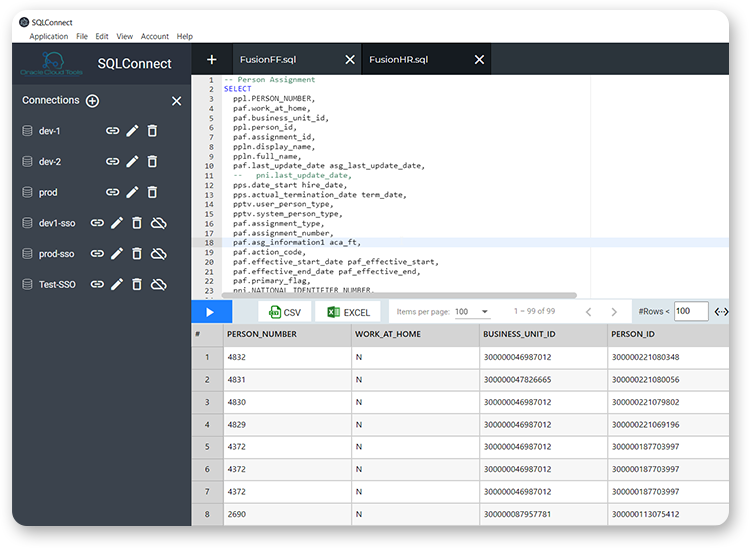Open a new SQL tab with plus
Viewport: 749px width, 548px height.
click(x=212, y=60)
